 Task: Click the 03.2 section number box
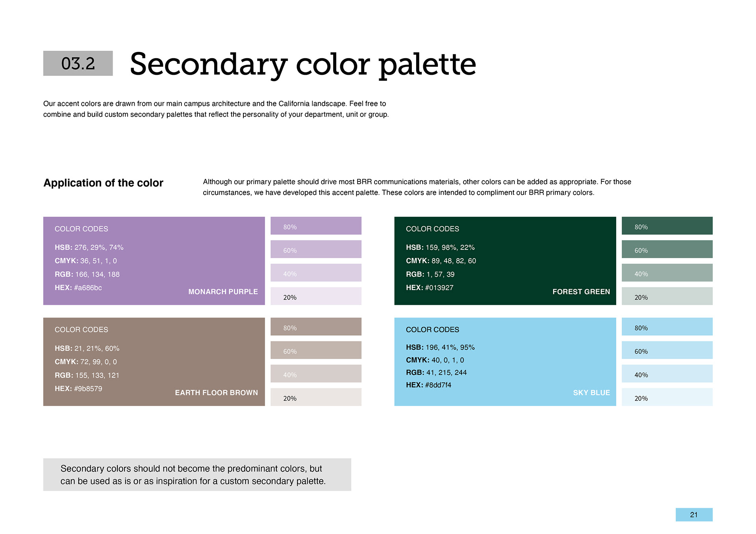(78, 63)
